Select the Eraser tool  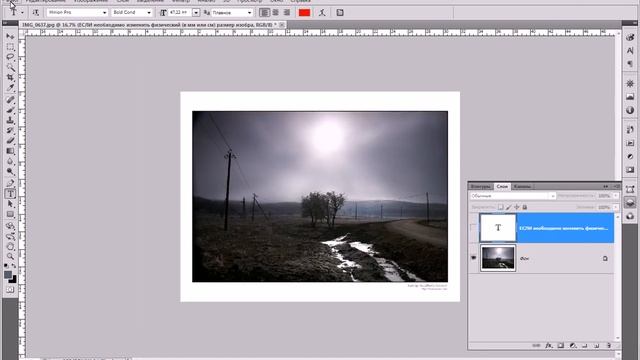pyautogui.click(x=10, y=141)
